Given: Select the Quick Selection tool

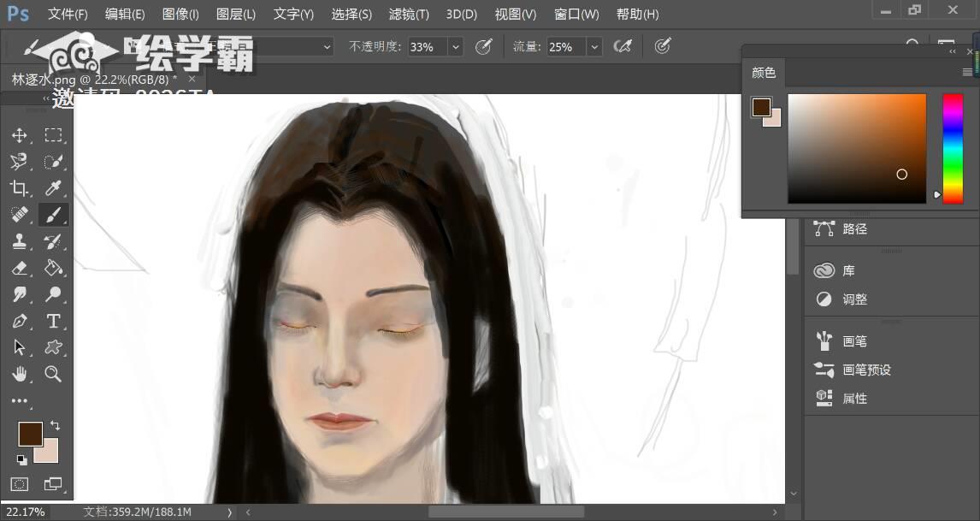Looking at the screenshot, I should tap(53, 162).
